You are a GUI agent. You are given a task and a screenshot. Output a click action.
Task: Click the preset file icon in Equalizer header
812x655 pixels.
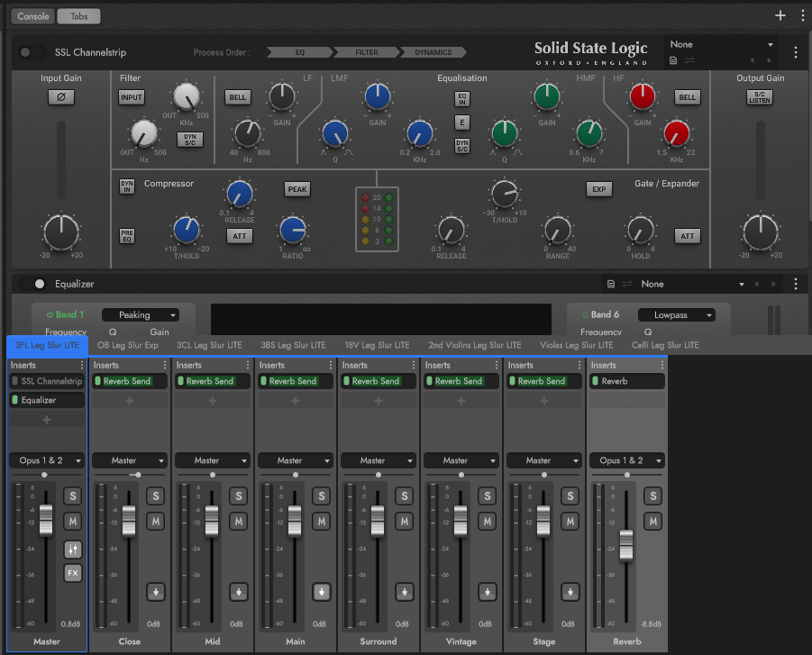pyautogui.click(x=611, y=284)
